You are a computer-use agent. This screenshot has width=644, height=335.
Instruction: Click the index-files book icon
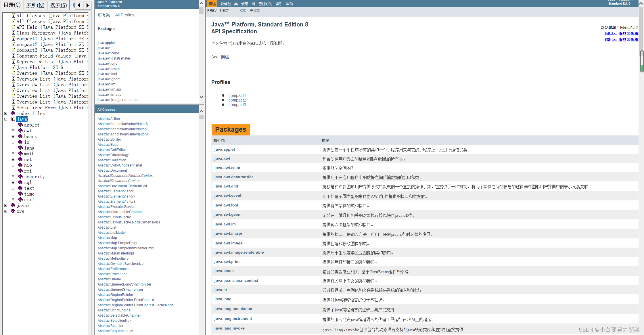point(13,113)
